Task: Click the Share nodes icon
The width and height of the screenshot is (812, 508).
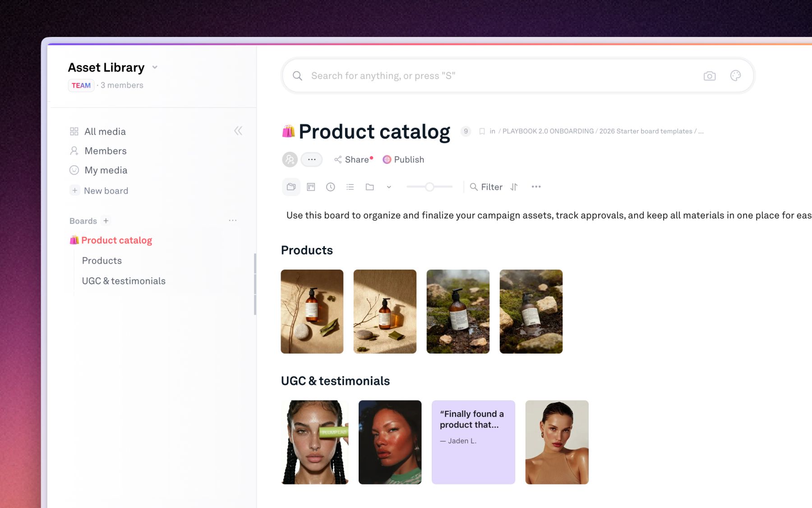Action: click(x=338, y=159)
